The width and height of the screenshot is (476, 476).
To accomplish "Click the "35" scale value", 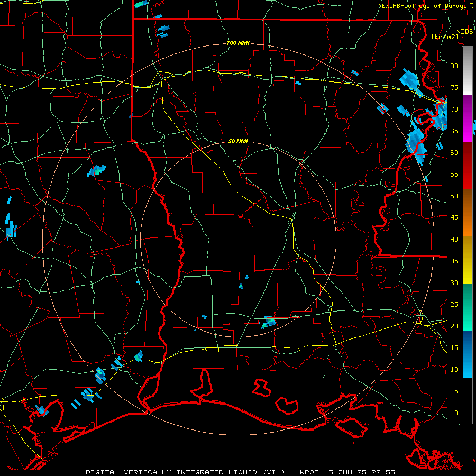I will [454, 261].
